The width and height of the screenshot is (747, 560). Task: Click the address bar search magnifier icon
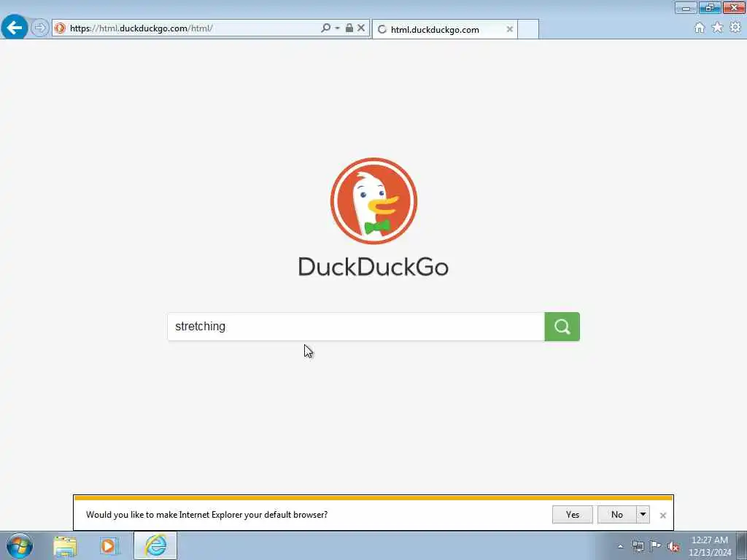(326, 28)
